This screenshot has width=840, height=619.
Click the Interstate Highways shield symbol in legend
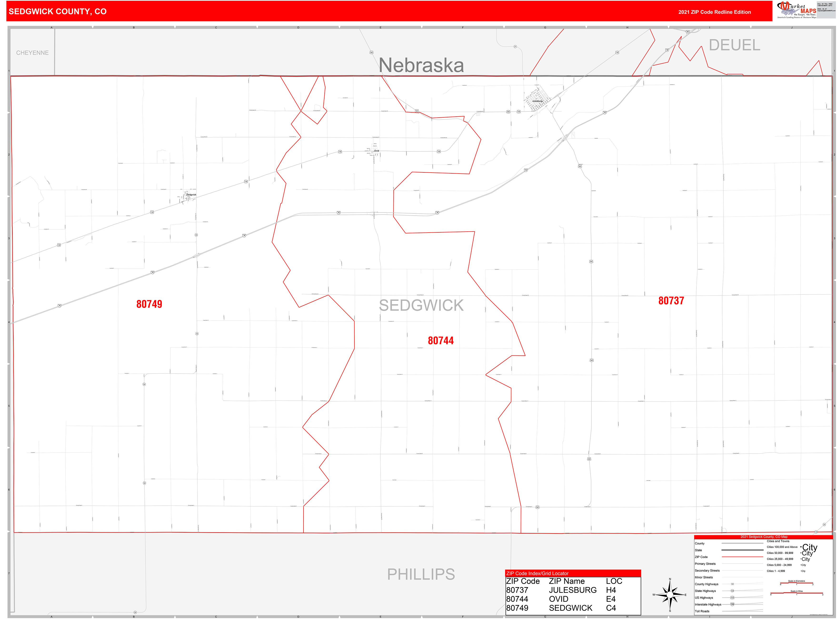(732, 604)
